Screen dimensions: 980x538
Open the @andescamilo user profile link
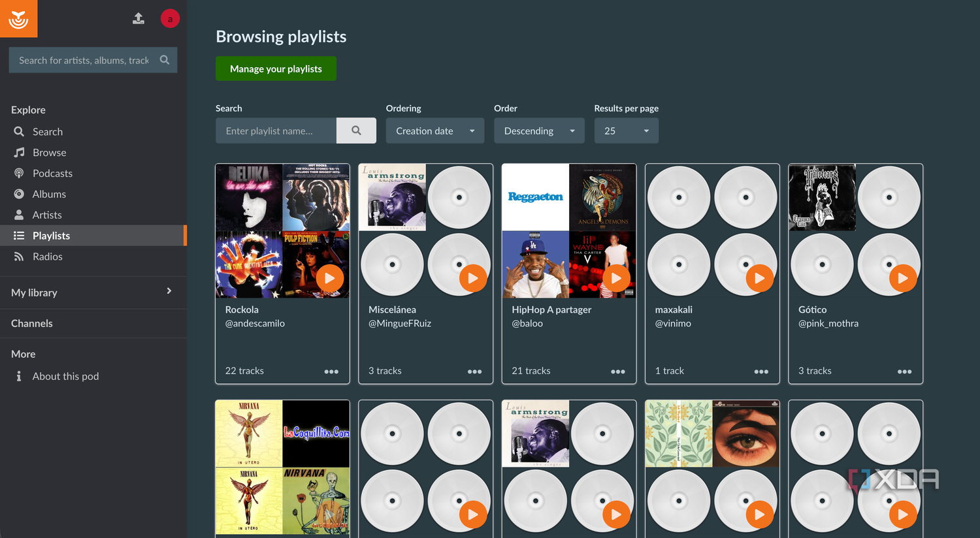(x=255, y=323)
